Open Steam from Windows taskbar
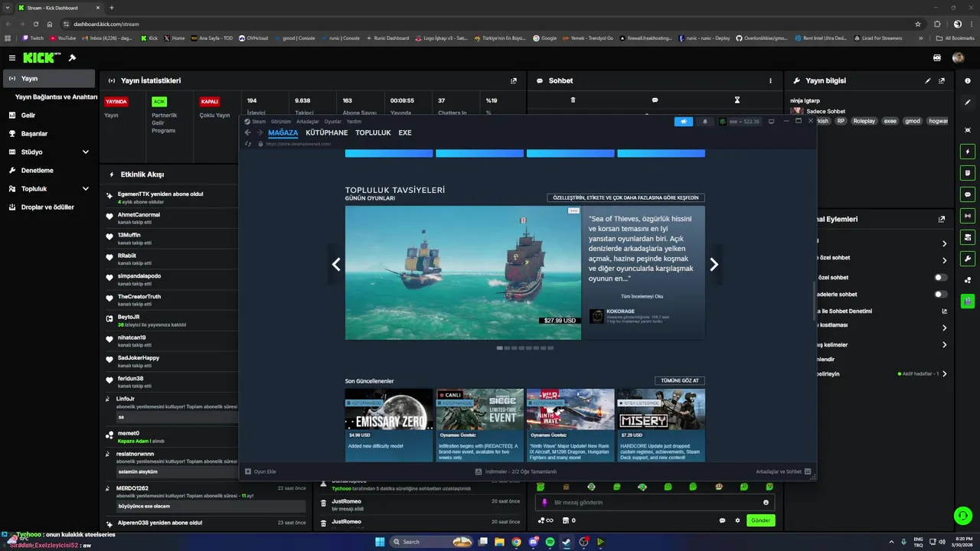The height and width of the screenshot is (551, 980). pyautogui.click(x=567, y=542)
